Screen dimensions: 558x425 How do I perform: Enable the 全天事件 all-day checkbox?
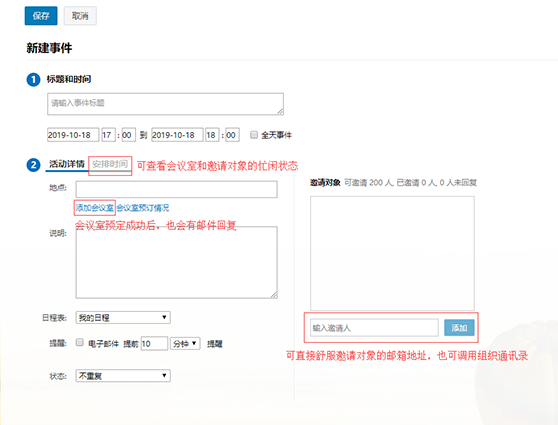click(x=254, y=135)
